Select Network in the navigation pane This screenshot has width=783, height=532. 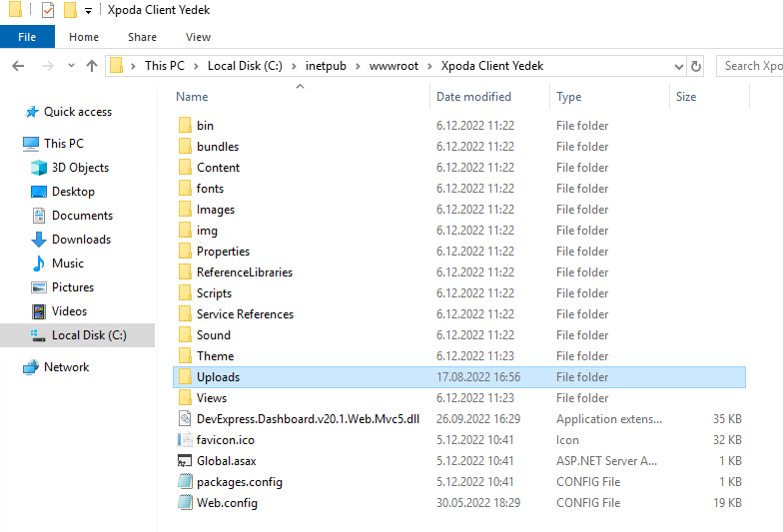coord(66,367)
